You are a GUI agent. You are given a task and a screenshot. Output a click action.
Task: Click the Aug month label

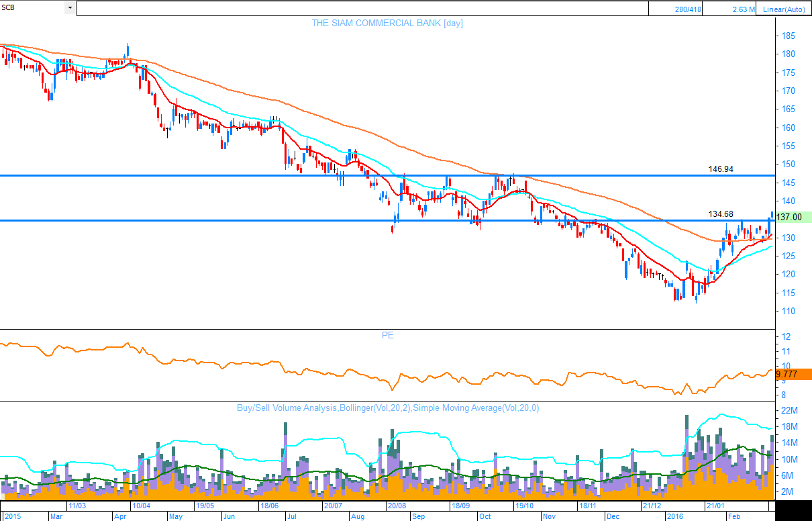tap(358, 517)
